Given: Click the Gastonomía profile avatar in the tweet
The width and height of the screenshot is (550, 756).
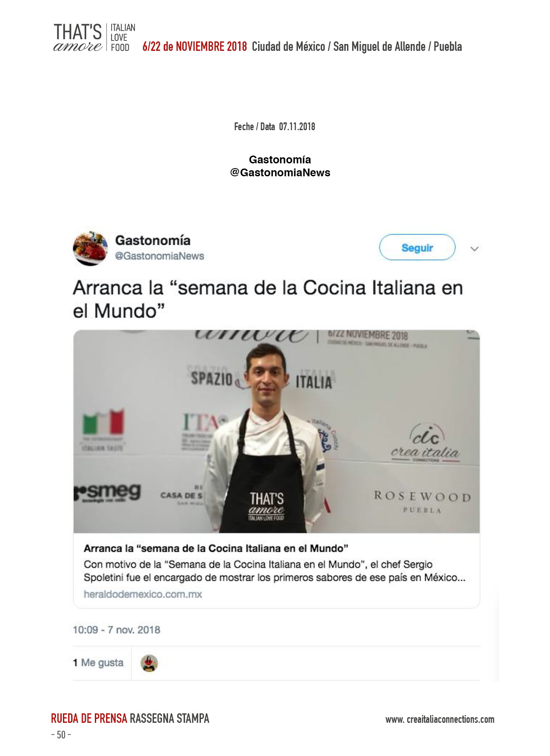Looking at the screenshot, I should [90, 248].
